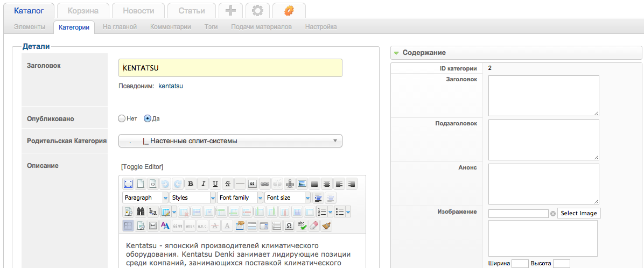Image resolution: width=644 pixels, height=268 pixels.
Task: Open find with the binoculars icon
Action: (141, 212)
